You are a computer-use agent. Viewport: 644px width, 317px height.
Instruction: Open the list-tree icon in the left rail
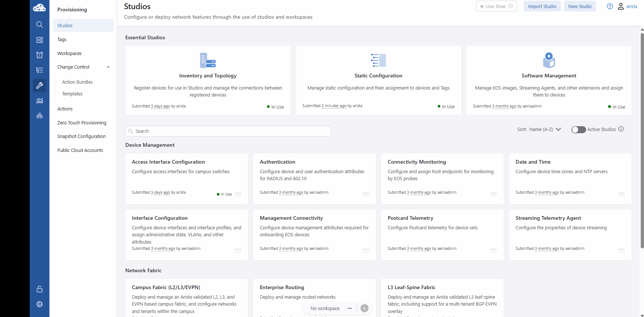coord(40,70)
